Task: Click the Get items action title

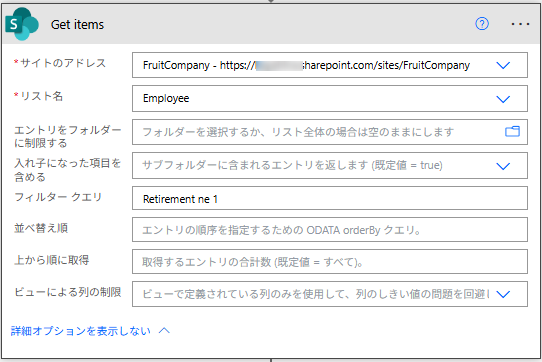Action: [x=77, y=25]
